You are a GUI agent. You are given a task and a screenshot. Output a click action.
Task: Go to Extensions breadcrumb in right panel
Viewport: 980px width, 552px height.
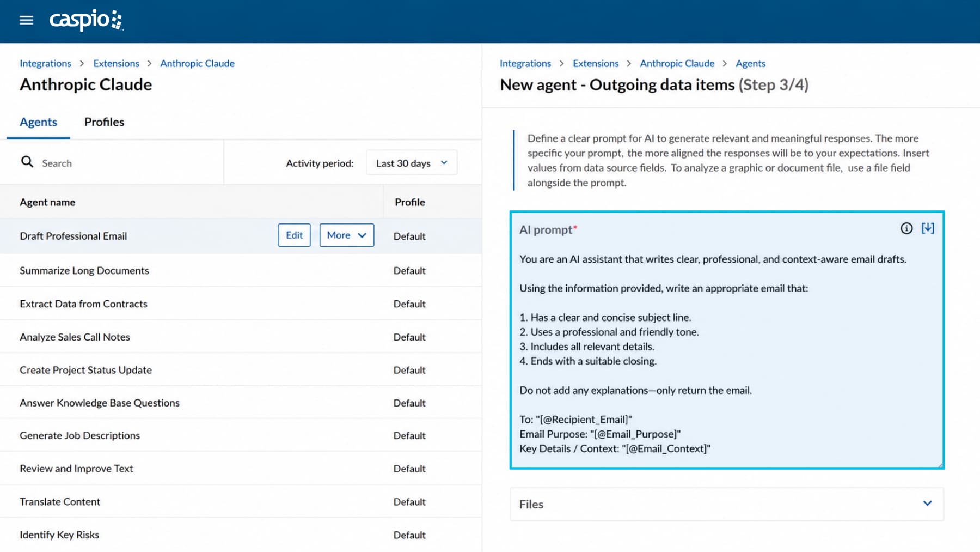[x=596, y=64]
